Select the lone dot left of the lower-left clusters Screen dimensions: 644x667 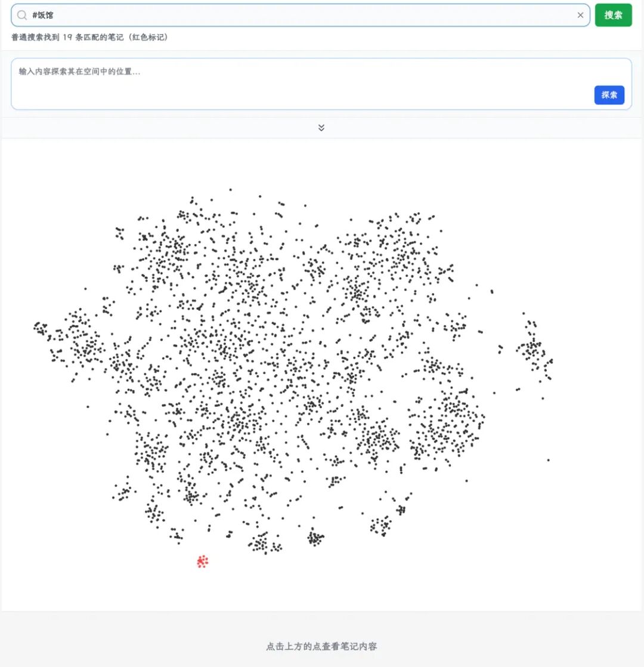click(88, 406)
